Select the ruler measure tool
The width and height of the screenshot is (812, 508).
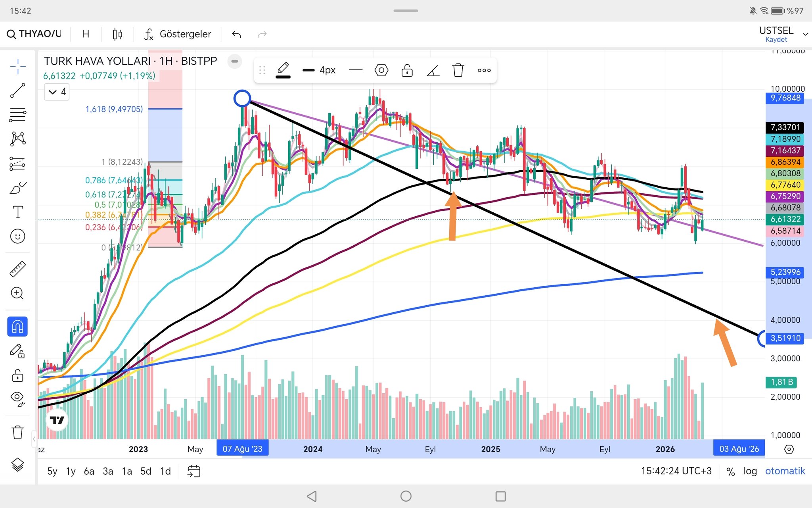(17, 269)
